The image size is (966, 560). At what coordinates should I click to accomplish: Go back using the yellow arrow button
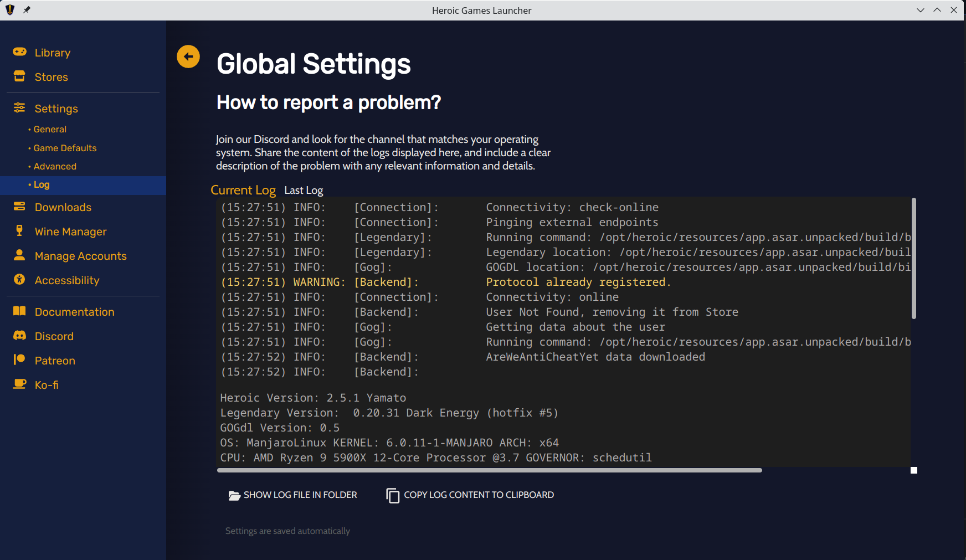(x=188, y=56)
